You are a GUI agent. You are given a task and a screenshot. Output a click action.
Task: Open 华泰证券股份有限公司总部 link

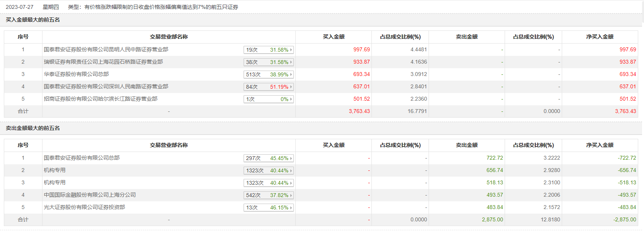[x=76, y=74]
